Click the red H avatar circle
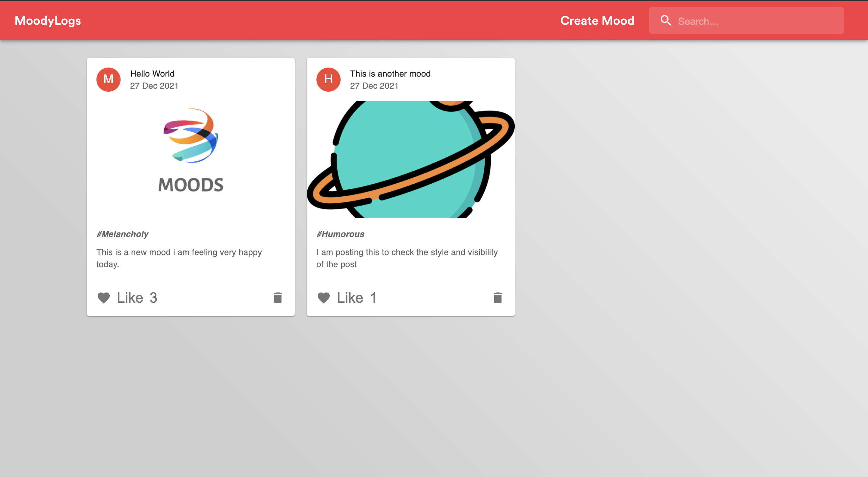 (x=328, y=80)
